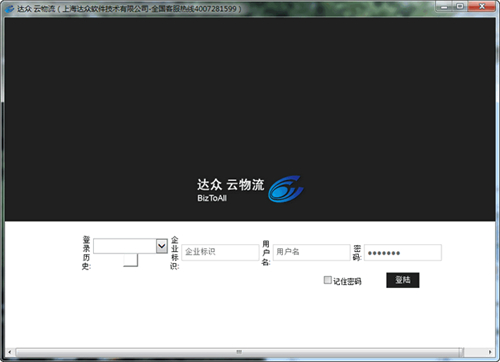Focus the 用户名 input field

point(311,252)
